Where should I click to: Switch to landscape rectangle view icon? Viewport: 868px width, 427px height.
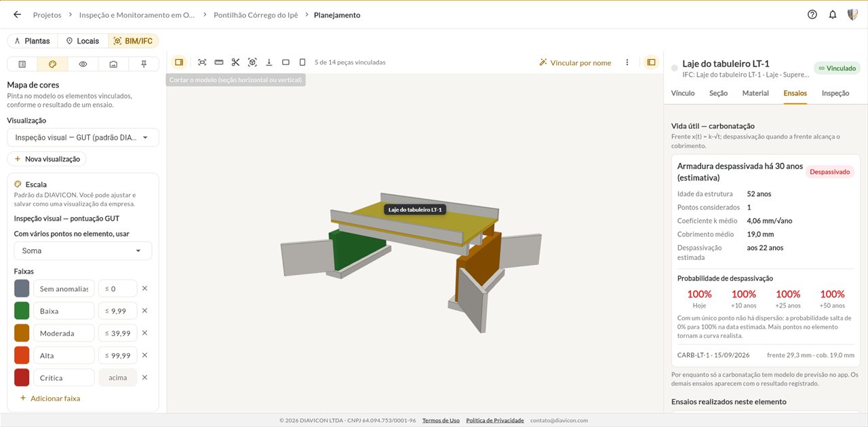(285, 62)
